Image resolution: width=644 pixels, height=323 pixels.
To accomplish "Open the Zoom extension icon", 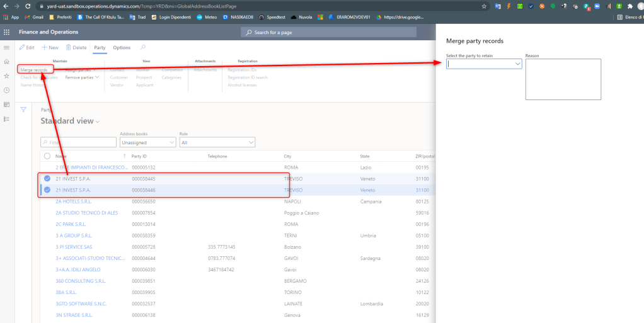I will [597, 6].
